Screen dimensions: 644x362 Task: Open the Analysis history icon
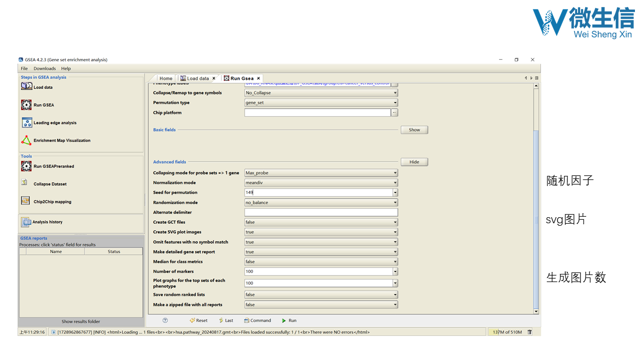26,221
